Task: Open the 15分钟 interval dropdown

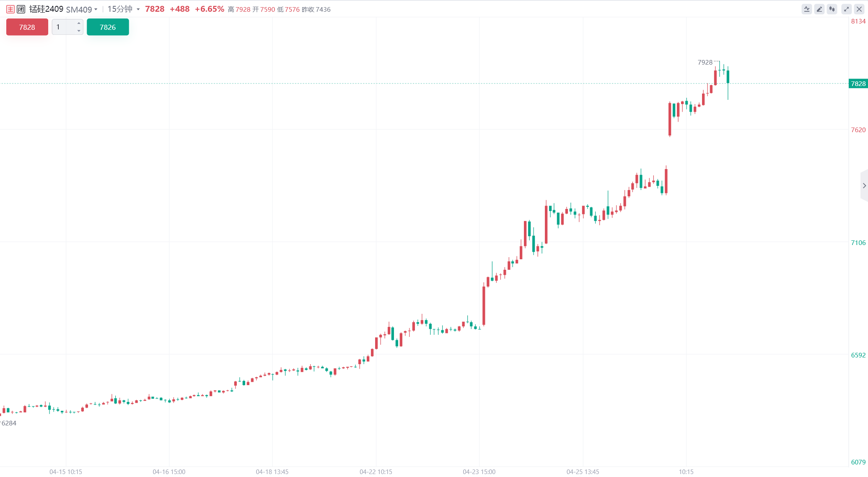Action: [x=124, y=9]
